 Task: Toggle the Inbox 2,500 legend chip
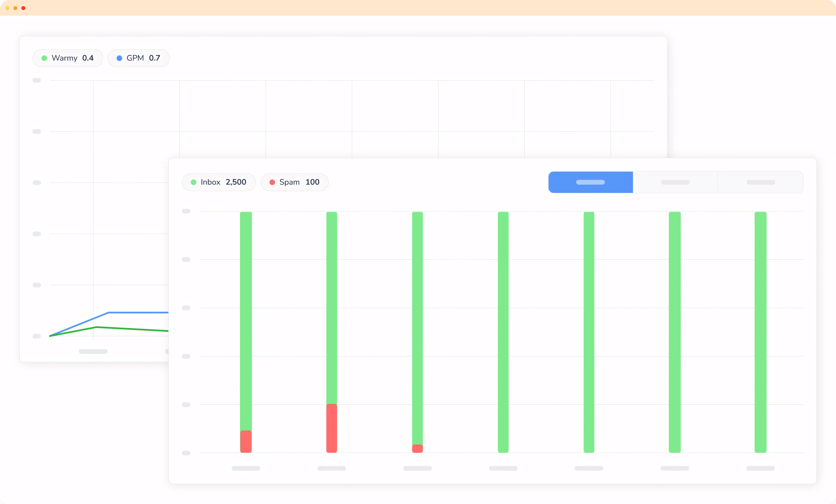pyautogui.click(x=219, y=182)
